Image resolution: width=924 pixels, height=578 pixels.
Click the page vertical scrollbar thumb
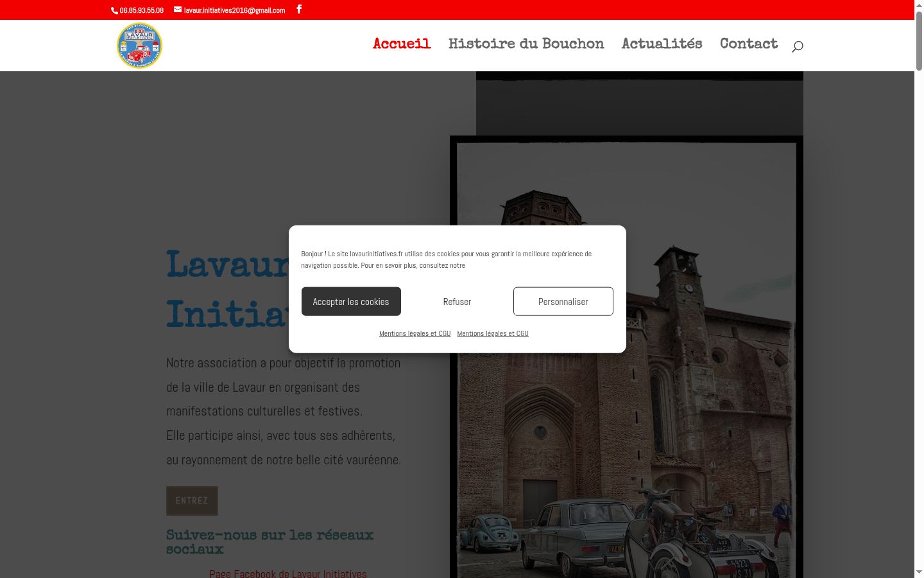click(x=919, y=40)
